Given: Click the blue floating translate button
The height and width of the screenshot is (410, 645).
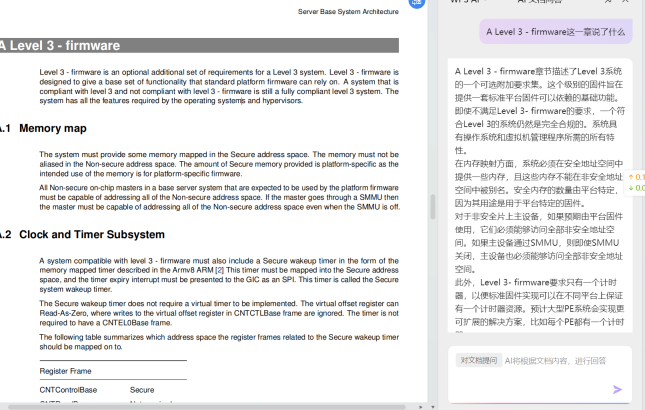Looking at the screenshot, I should point(416,2).
